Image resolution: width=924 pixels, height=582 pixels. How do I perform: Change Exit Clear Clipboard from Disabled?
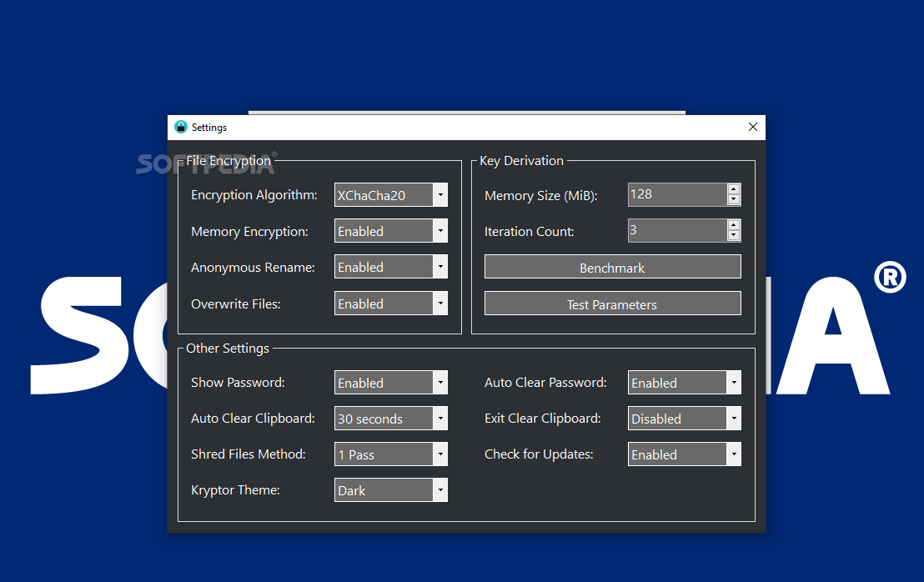tap(734, 418)
